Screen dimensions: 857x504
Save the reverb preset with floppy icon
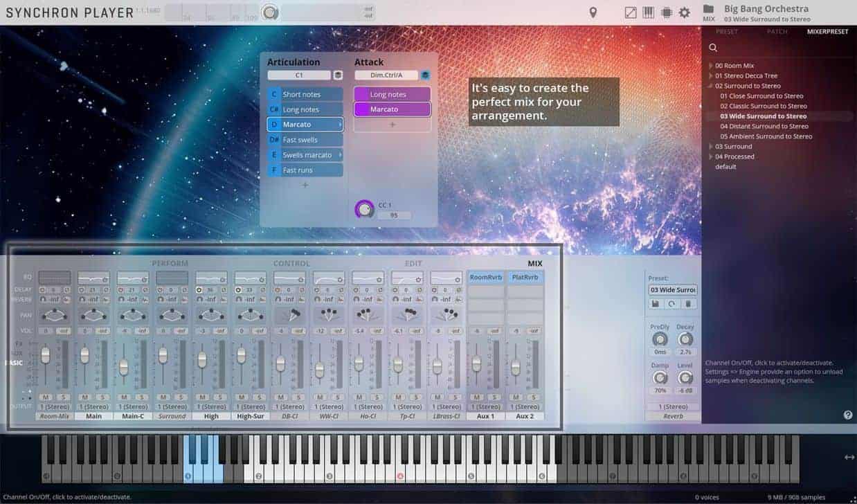click(x=655, y=304)
